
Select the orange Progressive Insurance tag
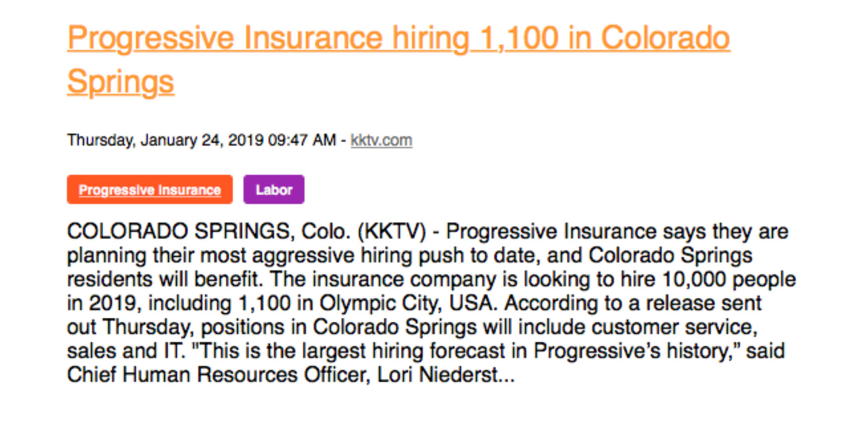coord(150,189)
